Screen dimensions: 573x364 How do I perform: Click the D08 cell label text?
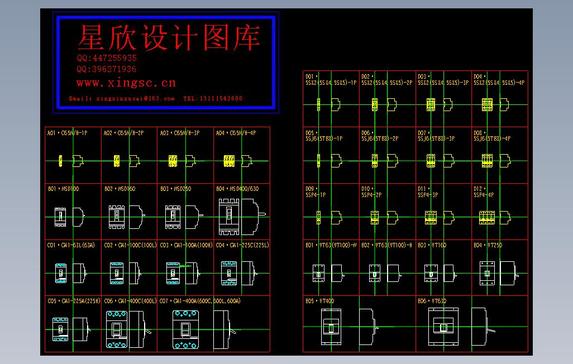click(492, 136)
